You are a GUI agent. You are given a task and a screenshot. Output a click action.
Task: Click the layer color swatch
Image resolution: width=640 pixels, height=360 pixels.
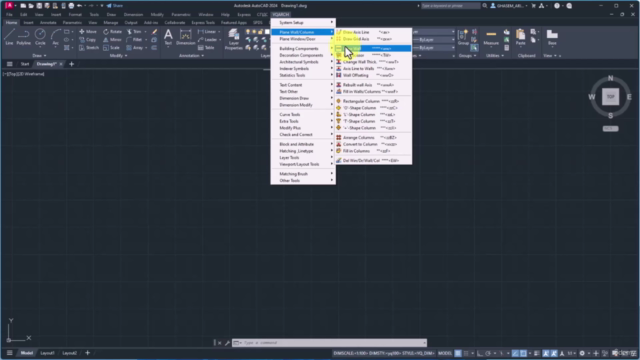tap(267, 31)
